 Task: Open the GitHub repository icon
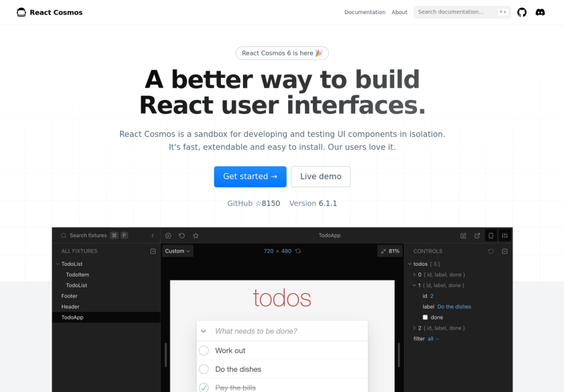click(522, 12)
